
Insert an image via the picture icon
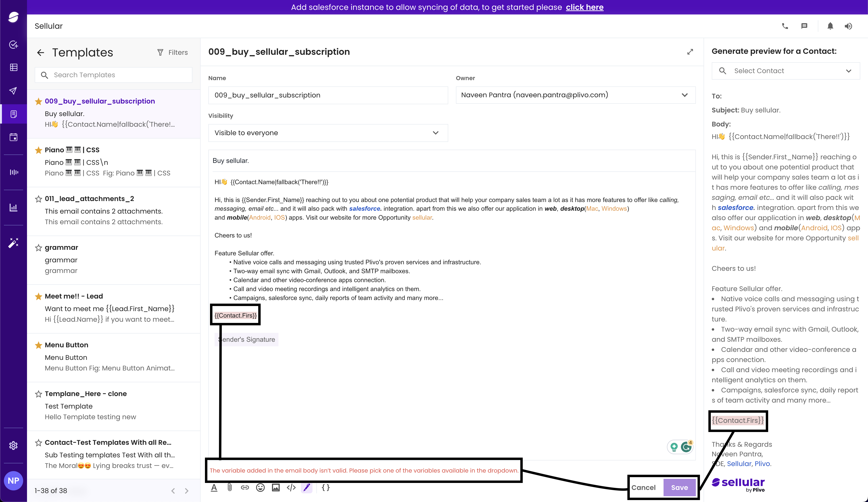click(x=276, y=488)
